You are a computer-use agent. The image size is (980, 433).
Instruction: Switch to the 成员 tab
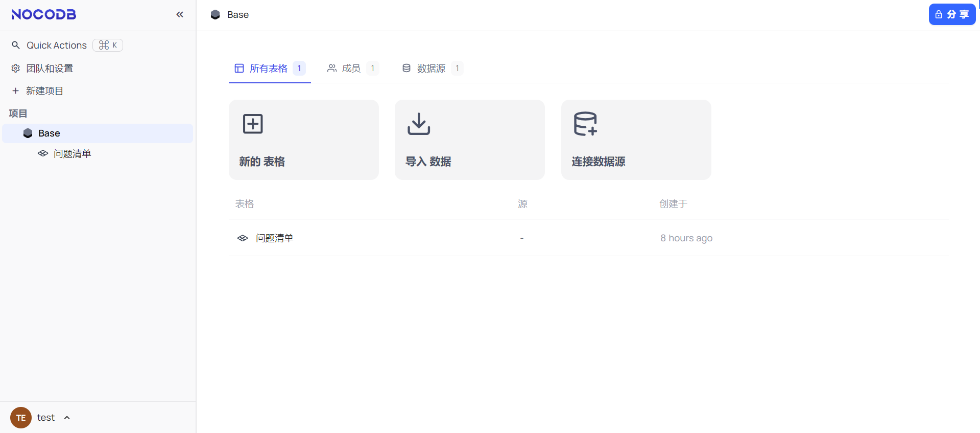[x=352, y=68]
